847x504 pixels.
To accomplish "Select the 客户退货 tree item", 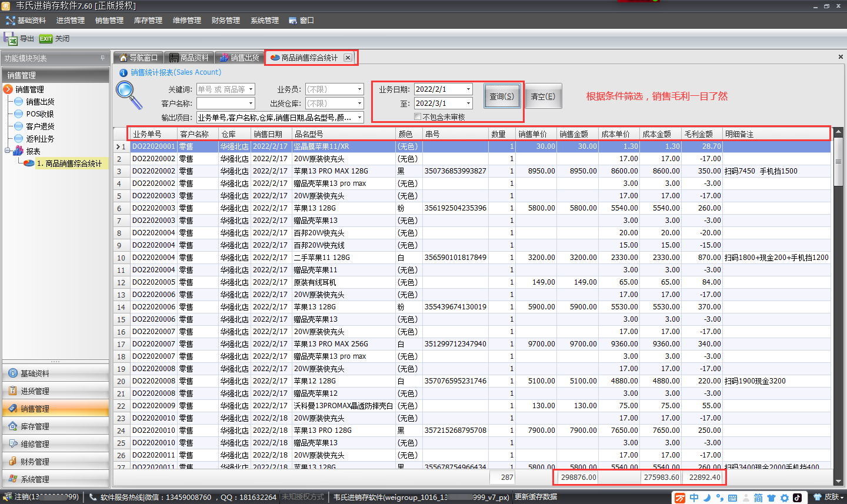I will click(x=41, y=126).
